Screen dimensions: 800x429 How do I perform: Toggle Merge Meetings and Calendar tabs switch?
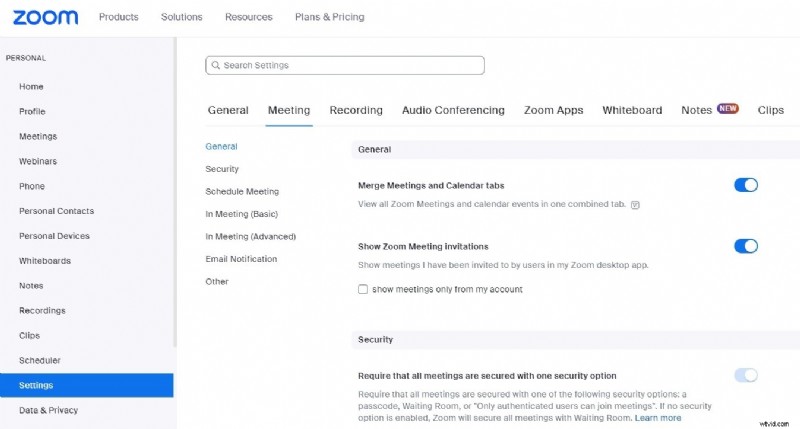click(745, 185)
